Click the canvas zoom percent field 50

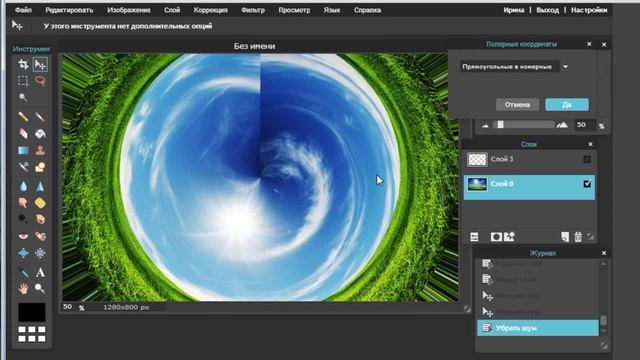(68, 307)
